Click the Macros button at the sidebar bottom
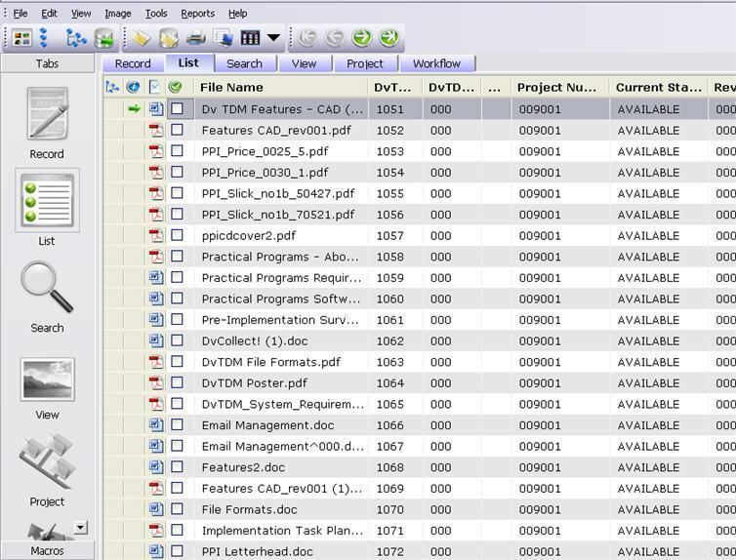Screen dimensions: 736x560 point(47,551)
